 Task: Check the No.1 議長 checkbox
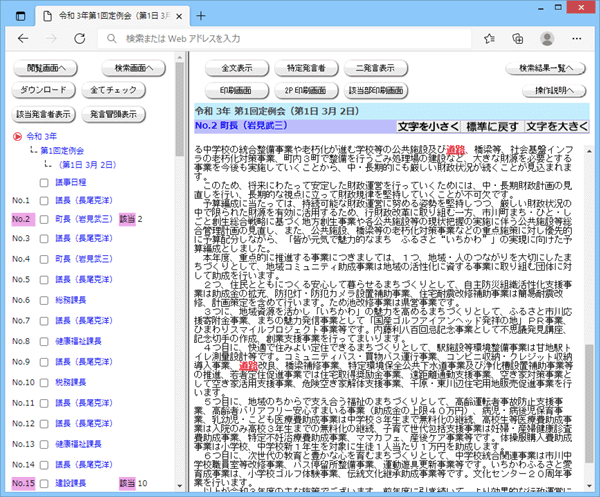point(44,200)
